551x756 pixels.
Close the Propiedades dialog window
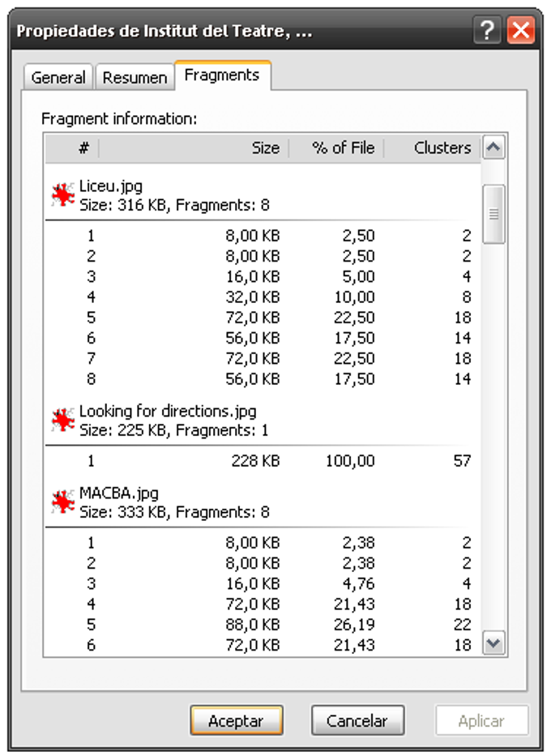click(521, 30)
